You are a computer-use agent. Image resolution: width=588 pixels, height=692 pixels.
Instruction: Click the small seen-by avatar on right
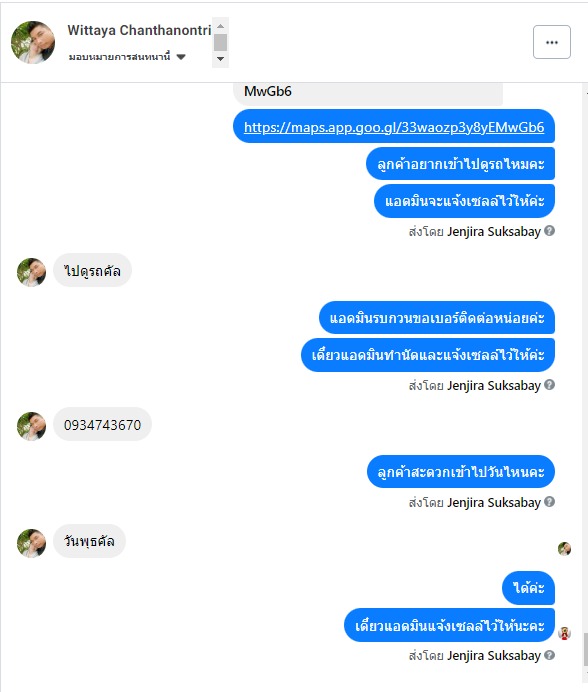pos(565,549)
